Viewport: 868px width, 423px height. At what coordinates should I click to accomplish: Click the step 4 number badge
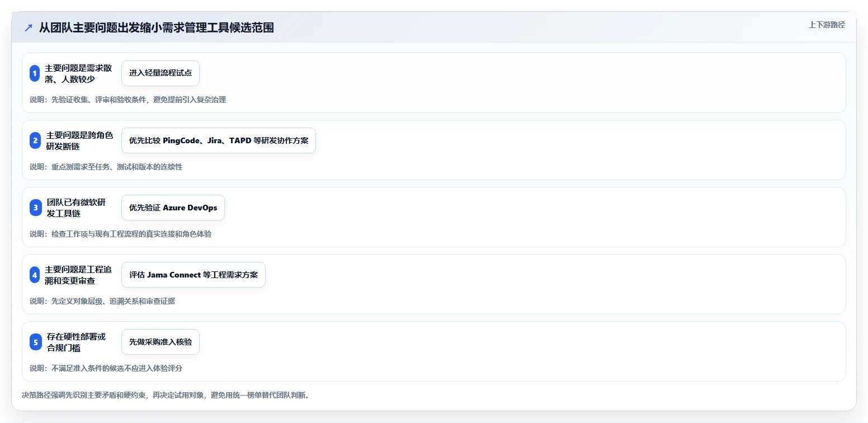click(x=35, y=275)
